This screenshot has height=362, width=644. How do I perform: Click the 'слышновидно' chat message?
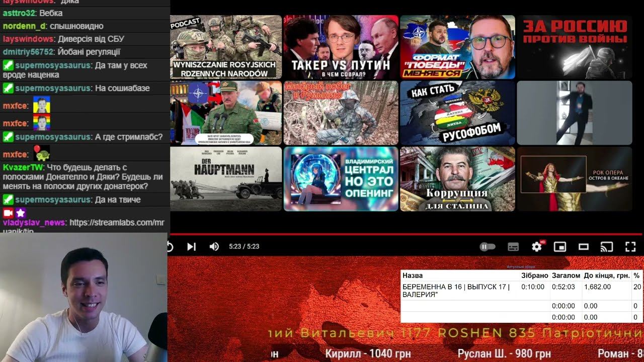75,26
